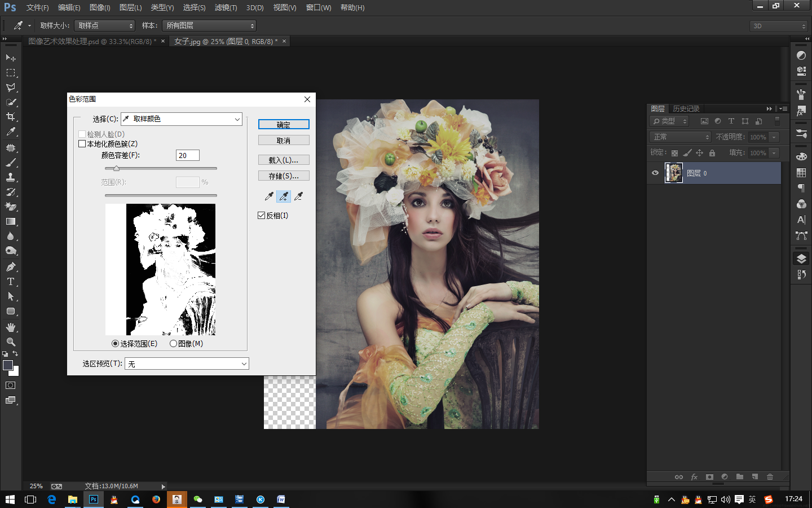Select the Hand tool

[10, 327]
